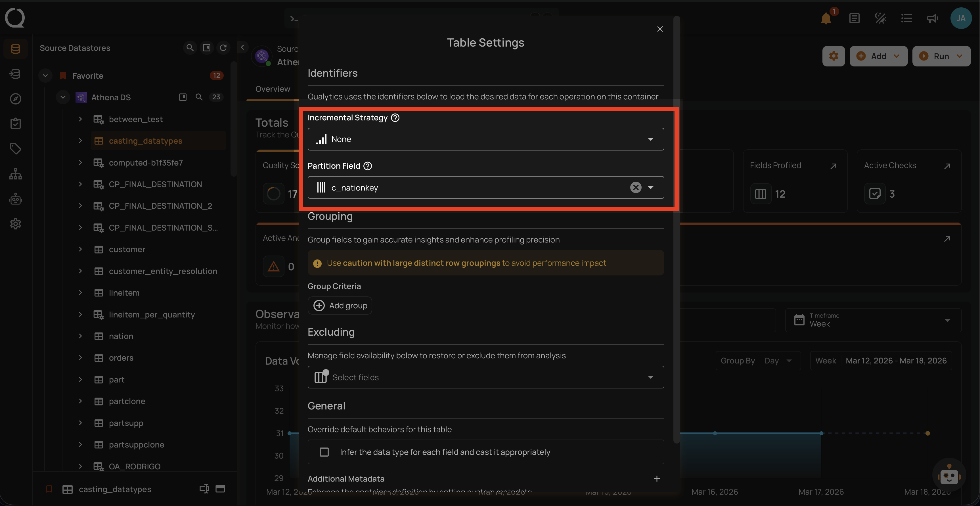The width and height of the screenshot is (980, 506).
Task: Click the Add group button
Action: tap(340, 306)
